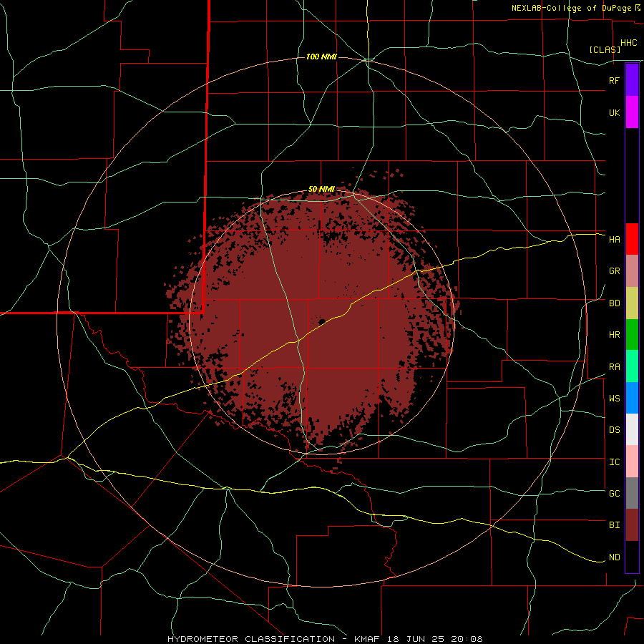This screenshot has height=644, width=644.
Task: Click the Hydrometeor Classification KMAF title text
Action: coord(325,639)
